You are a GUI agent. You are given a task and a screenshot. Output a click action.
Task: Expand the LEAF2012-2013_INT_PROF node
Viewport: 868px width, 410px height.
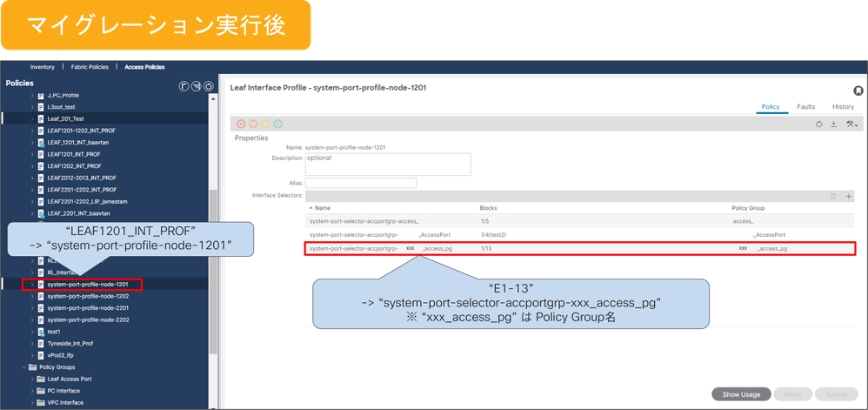click(x=32, y=178)
